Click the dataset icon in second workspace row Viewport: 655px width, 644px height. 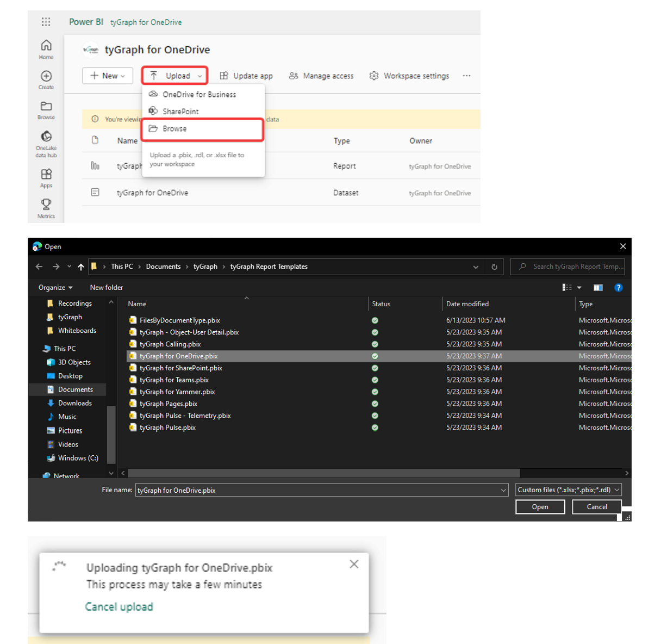(x=95, y=193)
